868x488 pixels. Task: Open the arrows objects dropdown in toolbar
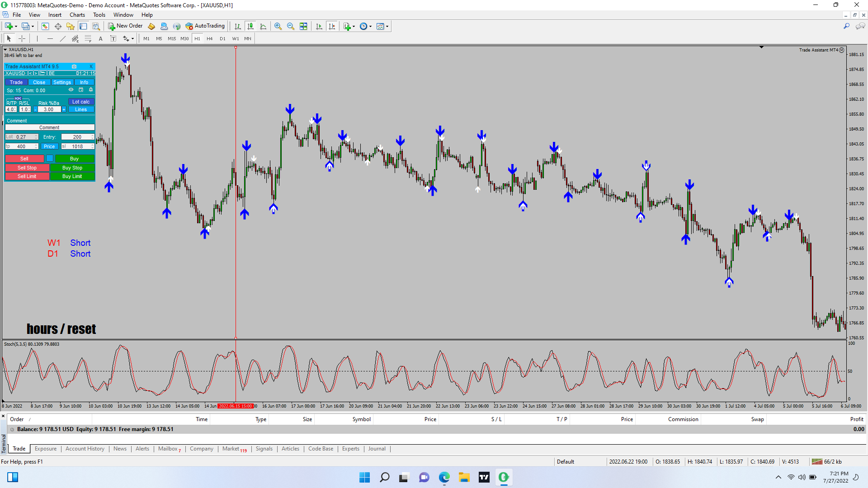click(132, 39)
